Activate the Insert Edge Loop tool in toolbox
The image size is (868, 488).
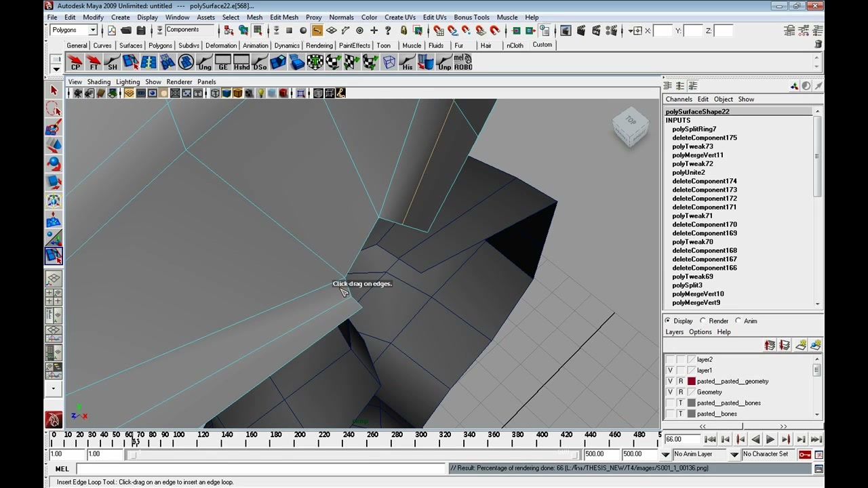(x=54, y=256)
